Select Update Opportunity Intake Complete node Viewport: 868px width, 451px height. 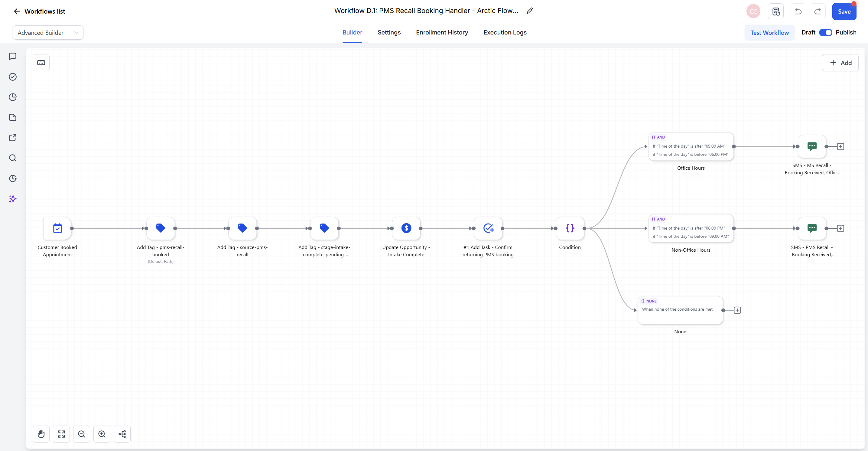click(406, 228)
